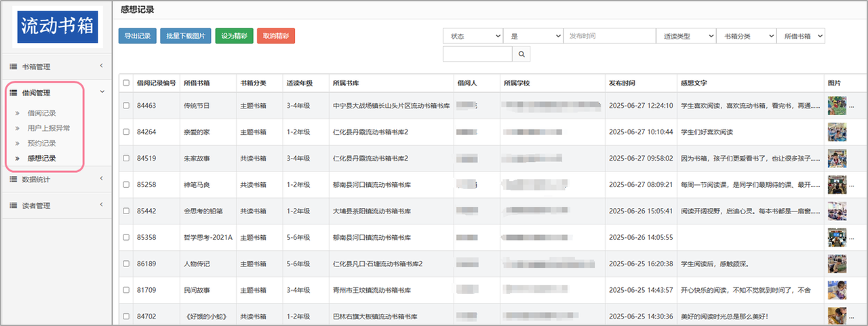This screenshot has height=326, width=868.
Task: Click the 流动书箱 logo
Action: [x=58, y=26]
